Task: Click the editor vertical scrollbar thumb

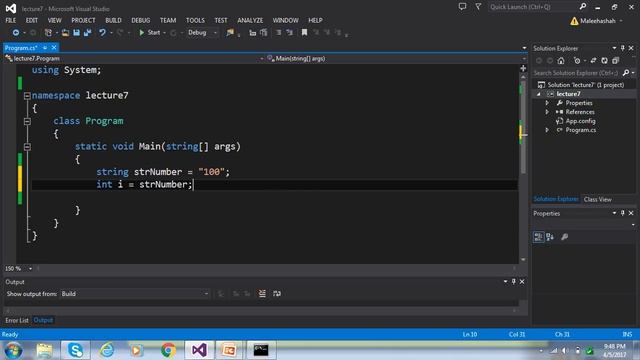Action: 523,127
